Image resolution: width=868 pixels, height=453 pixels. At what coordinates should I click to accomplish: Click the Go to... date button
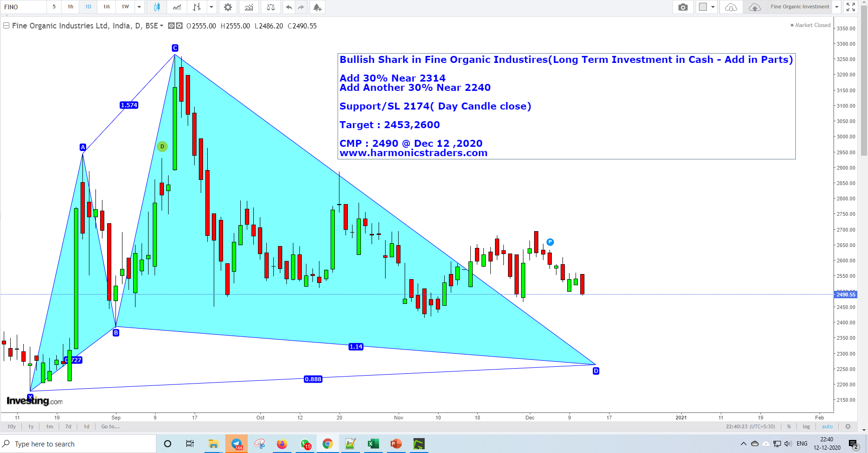[110, 426]
